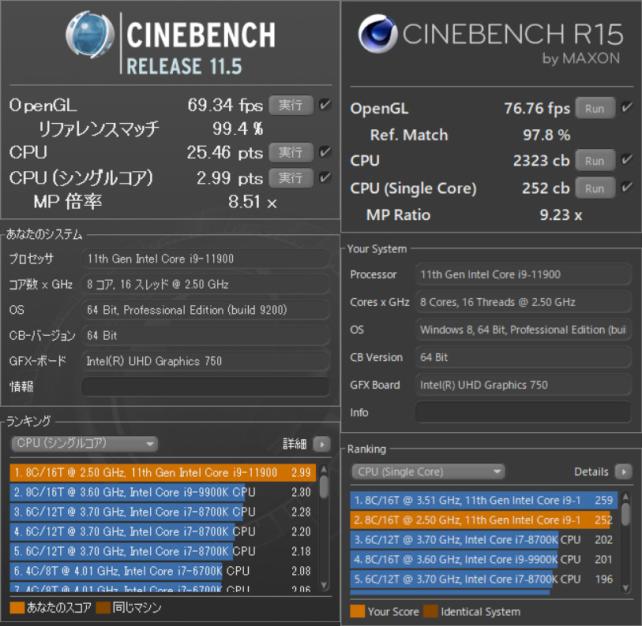642x626 pixels.
Task: Run OpenGL test in Cinebench R15
Action: 595,108
